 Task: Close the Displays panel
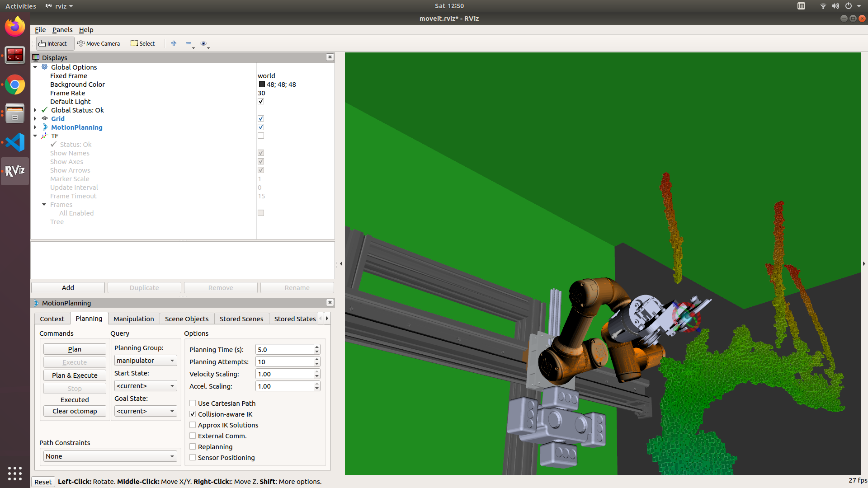pyautogui.click(x=330, y=57)
